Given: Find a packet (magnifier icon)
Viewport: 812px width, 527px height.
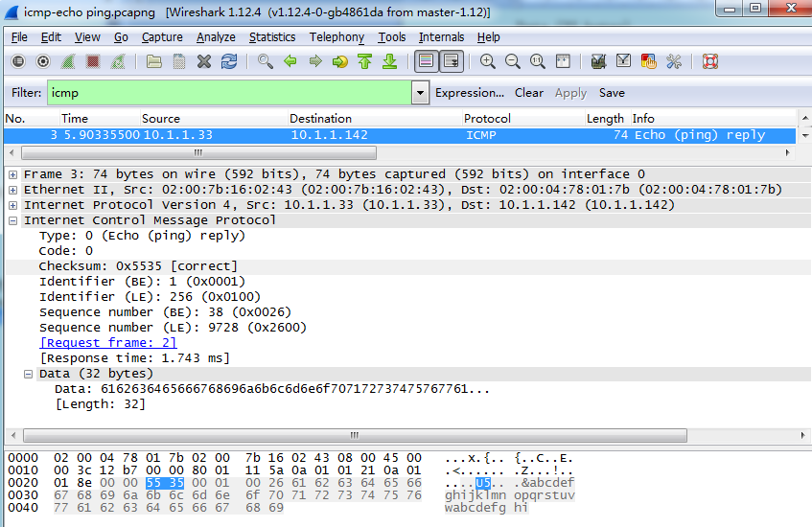Looking at the screenshot, I should [x=266, y=61].
